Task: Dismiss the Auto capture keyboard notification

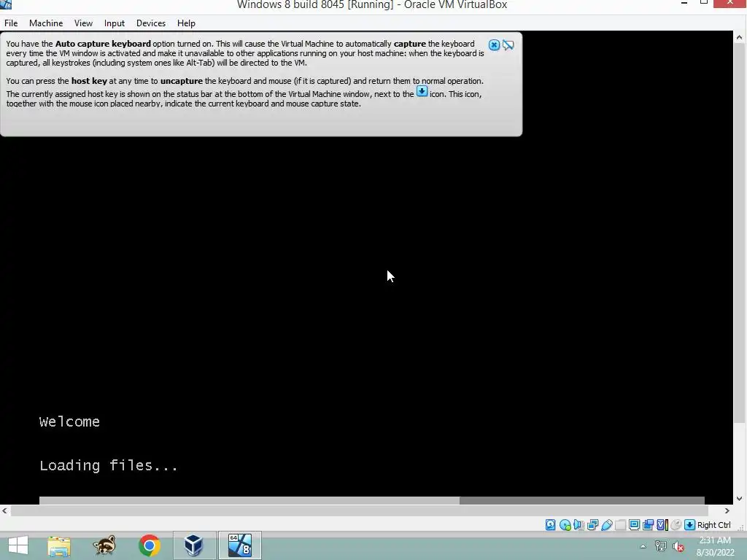Action: pyautogui.click(x=494, y=45)
